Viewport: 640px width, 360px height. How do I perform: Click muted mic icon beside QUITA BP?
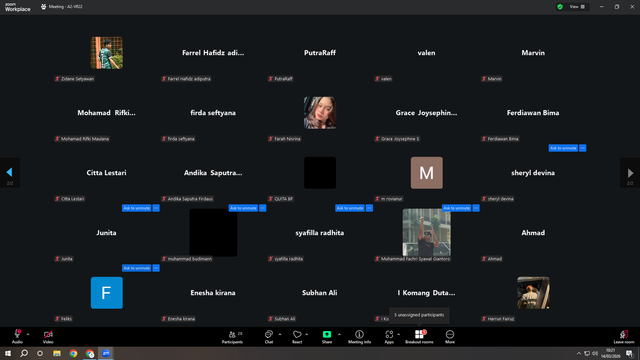(271, 199)
